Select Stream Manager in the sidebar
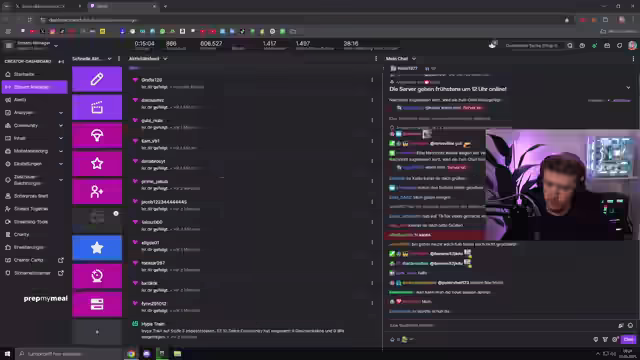This screenshot has width=640, height=360. pos(34,87)
